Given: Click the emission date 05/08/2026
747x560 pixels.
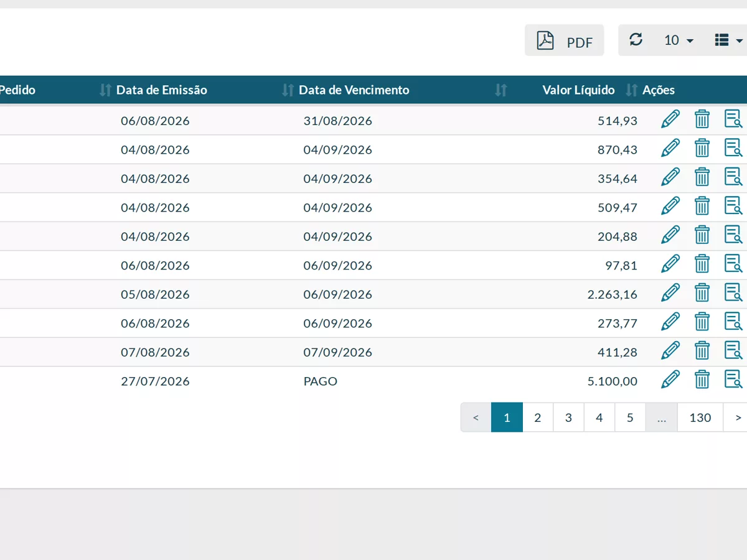Looking at the screenshot, I should [155, 294].
